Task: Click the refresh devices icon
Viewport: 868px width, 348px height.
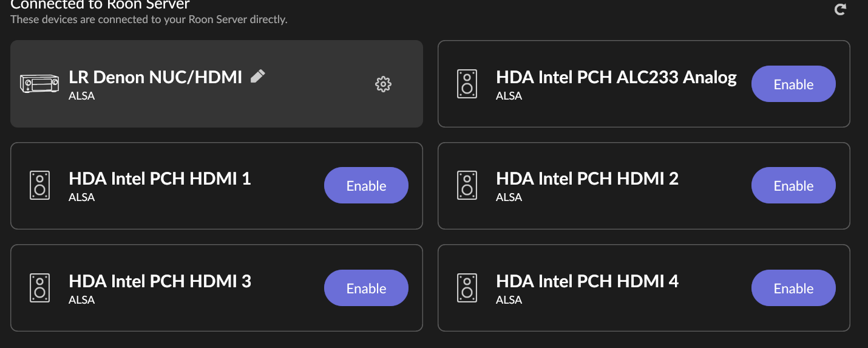Action: click(x=840, y=9)
